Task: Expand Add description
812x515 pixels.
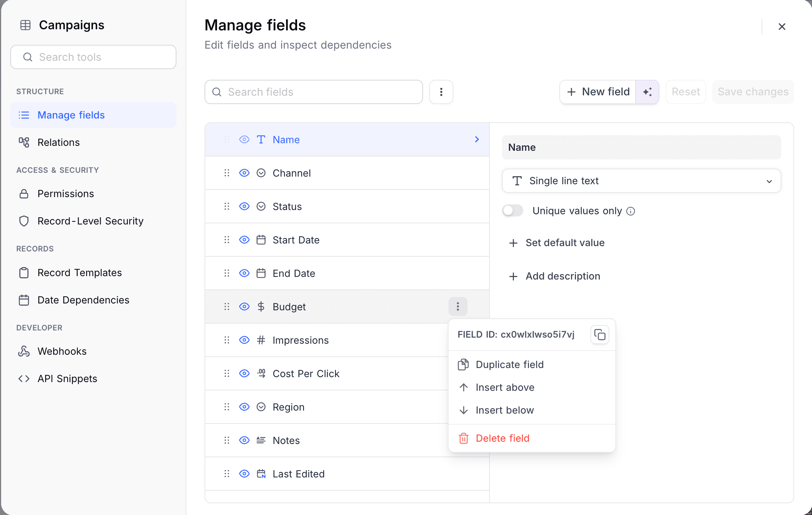Action: point(554,276)
